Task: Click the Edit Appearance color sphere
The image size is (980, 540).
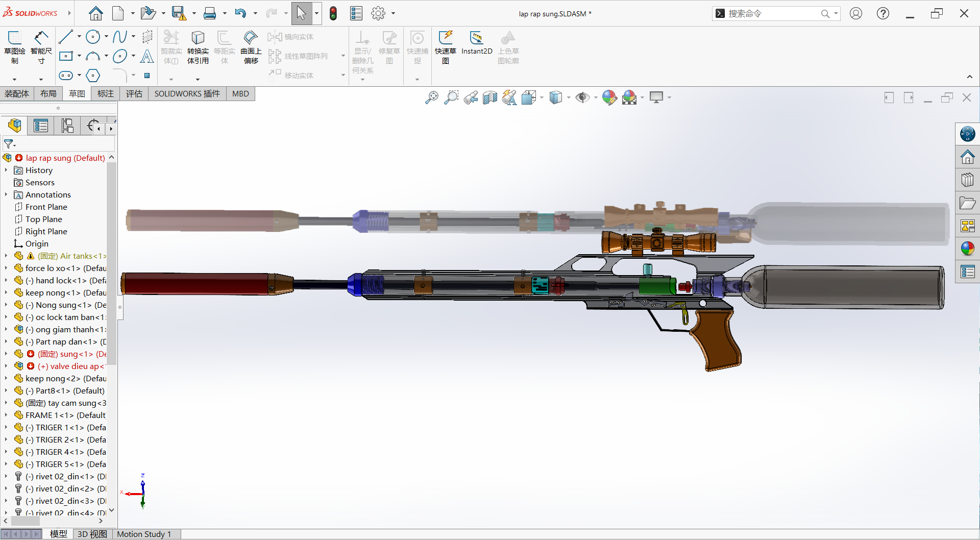Action: coord(609,97)
